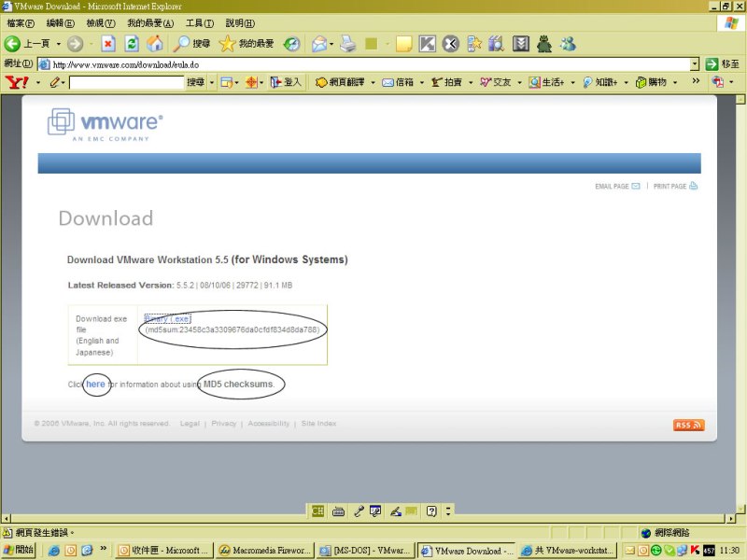Click the Accessibility footer link
The width and height of the screenshot is (747, 560).
268,424
